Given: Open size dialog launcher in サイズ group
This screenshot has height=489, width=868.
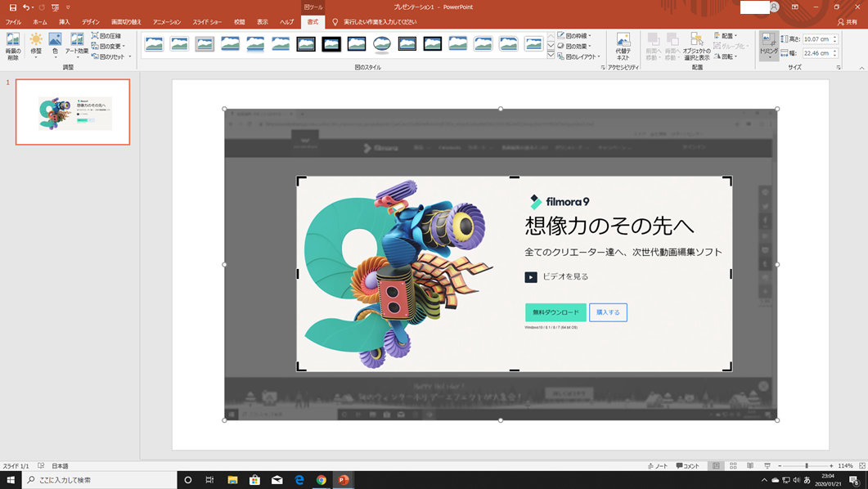Looking at the screenshot, I should [839, 68].
